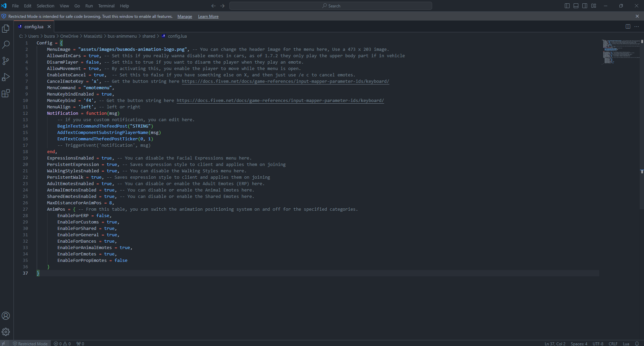Viewport: 644px width, 346px height.
Task: Change indentation via Spaces: 4
Action: coord(579,344)
